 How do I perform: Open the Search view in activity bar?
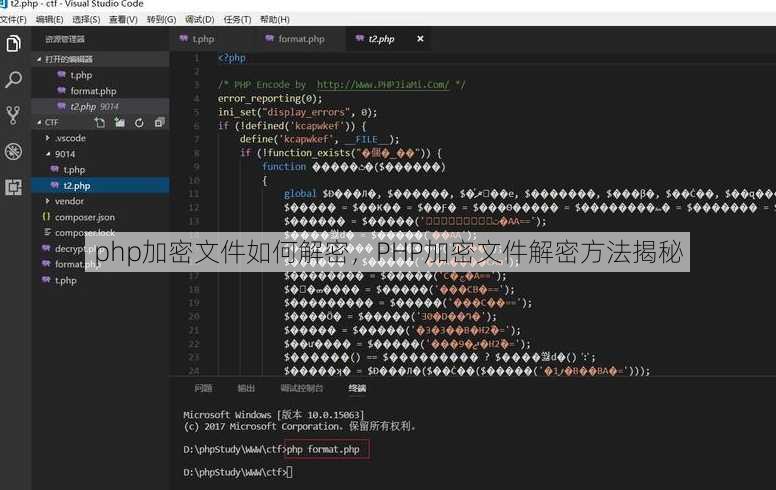point(13,79)
